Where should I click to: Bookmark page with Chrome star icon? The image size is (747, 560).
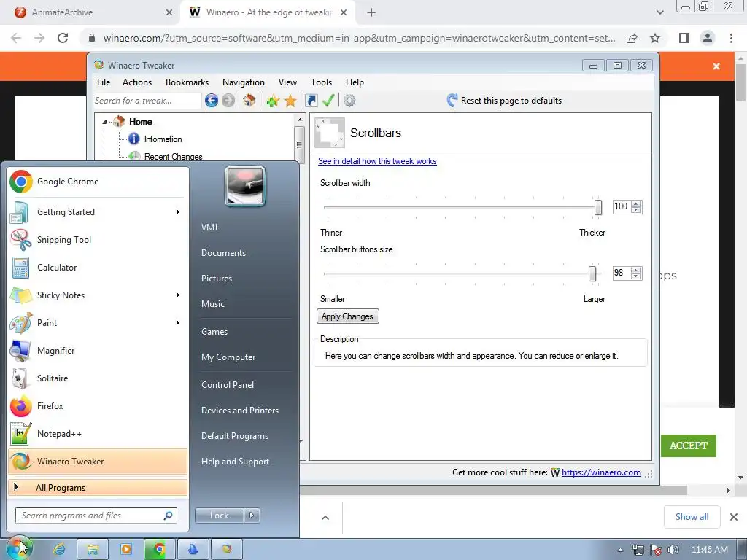655,38
